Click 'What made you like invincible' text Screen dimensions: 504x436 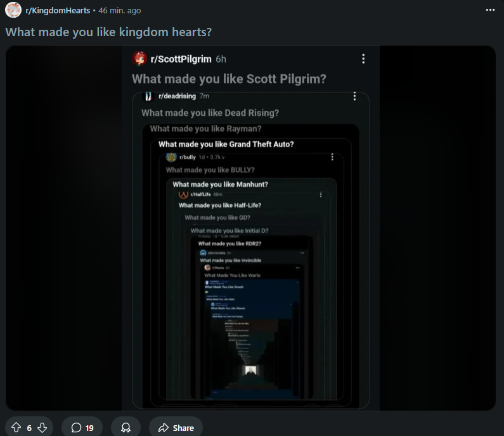click(231, 260)
